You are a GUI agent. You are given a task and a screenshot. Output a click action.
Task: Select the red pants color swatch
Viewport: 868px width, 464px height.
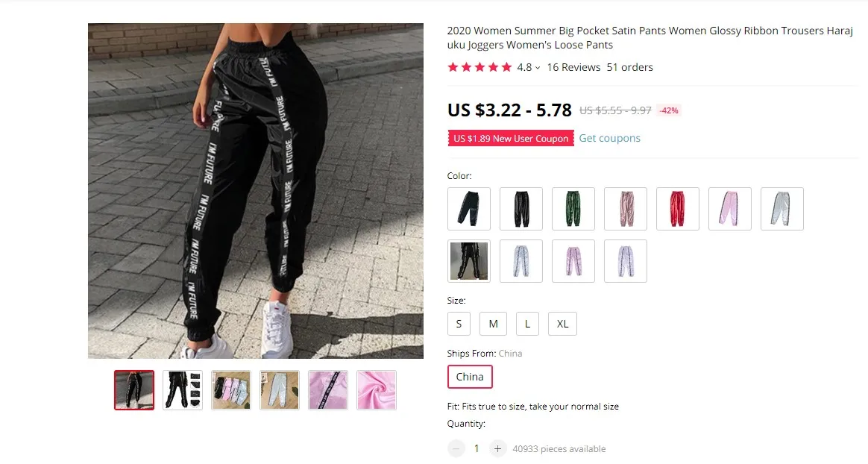(x=678, y=209)
